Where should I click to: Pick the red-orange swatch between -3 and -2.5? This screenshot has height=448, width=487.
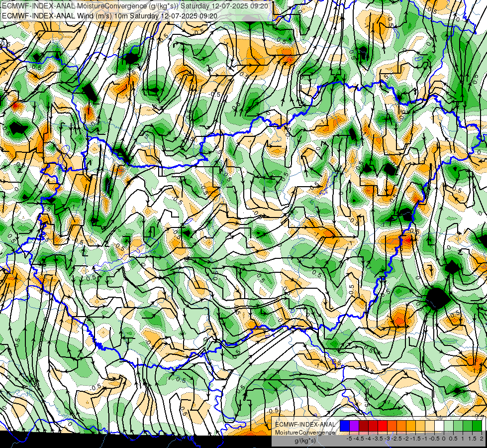click(x=392, y=426)
